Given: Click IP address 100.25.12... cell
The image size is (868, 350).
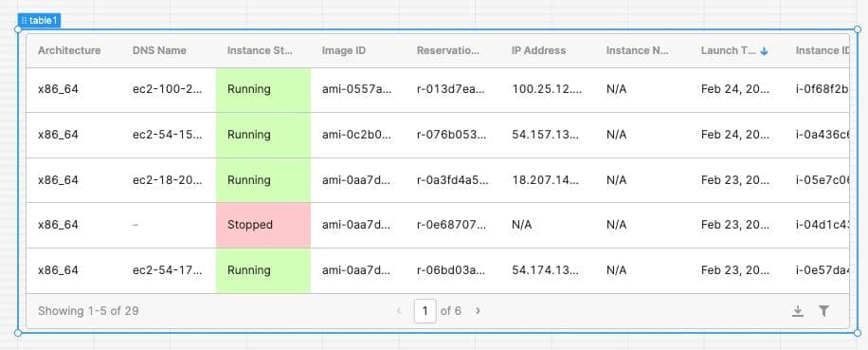Looking at the screenshot, I should click(x=547, y=90).
